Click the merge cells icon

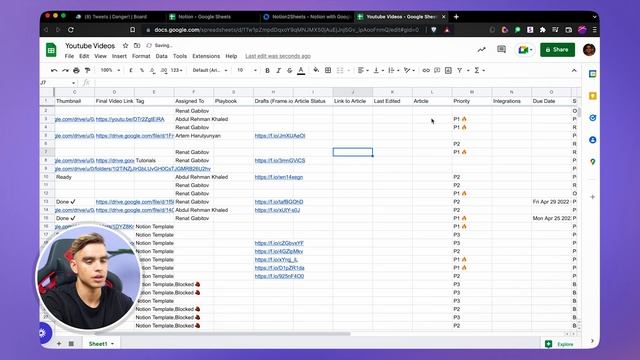[340, 71]
